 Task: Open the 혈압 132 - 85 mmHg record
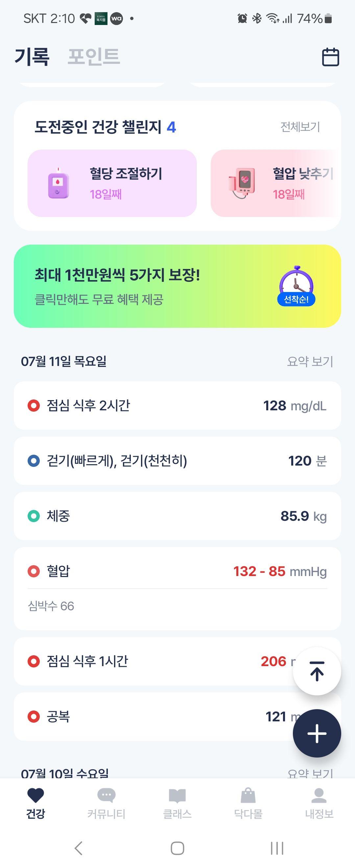tap(177, 588)
